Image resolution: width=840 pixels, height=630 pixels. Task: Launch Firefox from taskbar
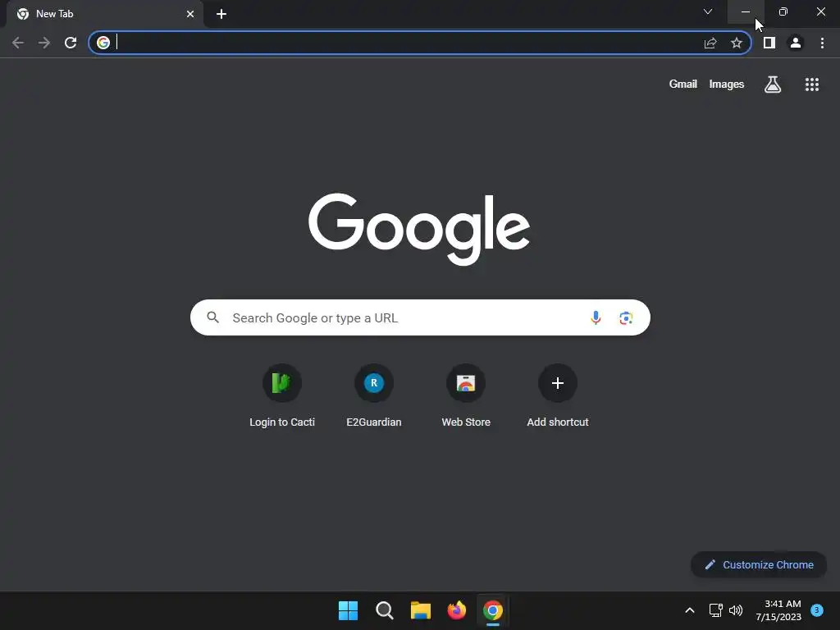456,610
